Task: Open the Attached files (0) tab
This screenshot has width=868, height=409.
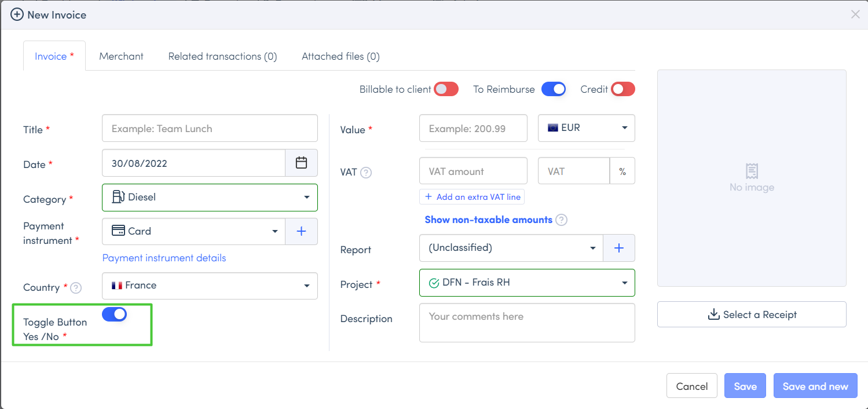Action: pos(340,56)
